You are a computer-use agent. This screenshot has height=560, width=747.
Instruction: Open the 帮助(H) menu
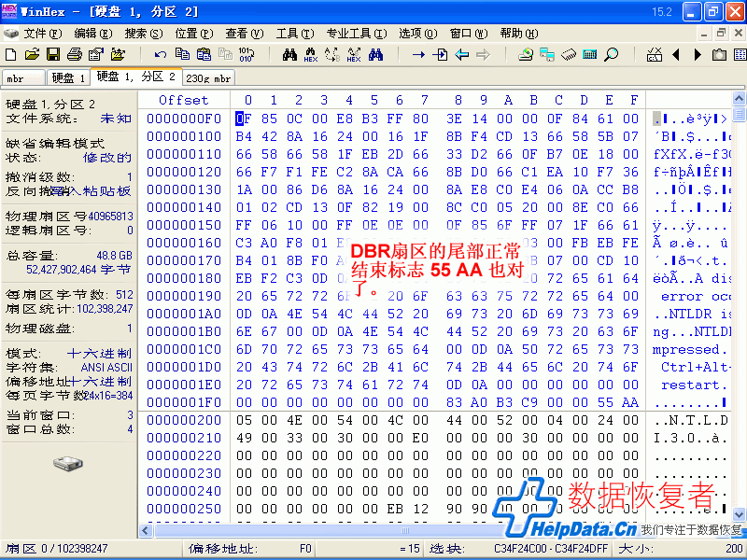[519, 34]
